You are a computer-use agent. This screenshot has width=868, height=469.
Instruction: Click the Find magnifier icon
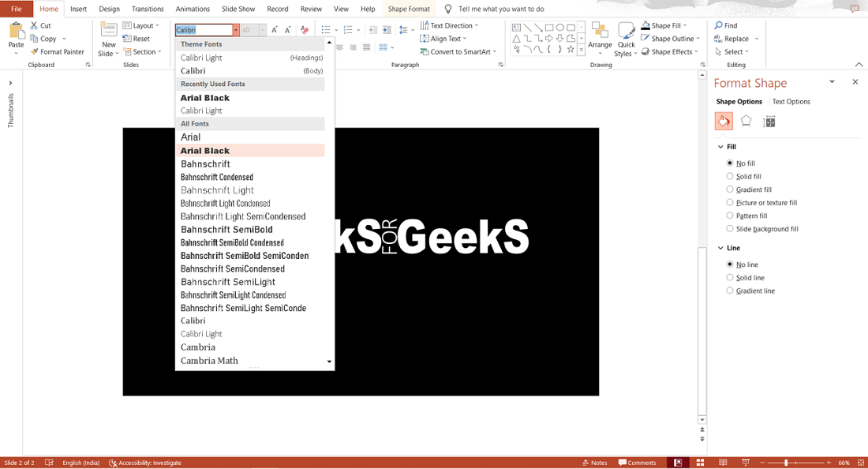tap(719, 25)
